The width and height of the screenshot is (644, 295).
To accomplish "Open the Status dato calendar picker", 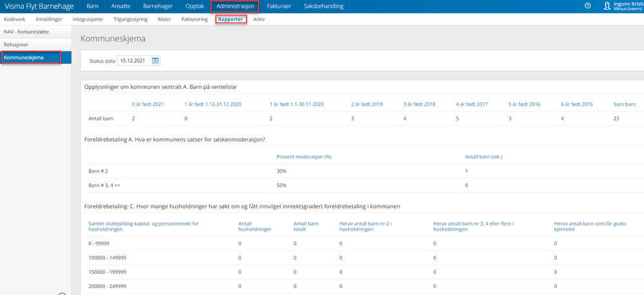I will coord(155,61).
